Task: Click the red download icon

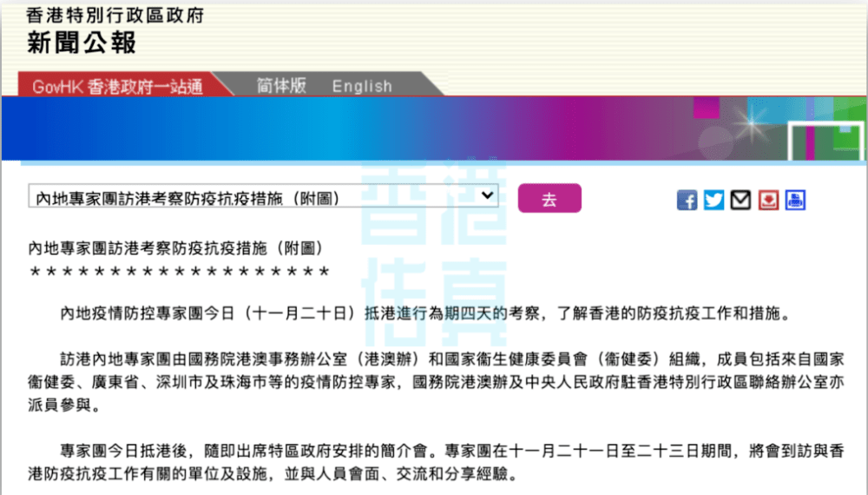Action: click(x=768, y=200)
